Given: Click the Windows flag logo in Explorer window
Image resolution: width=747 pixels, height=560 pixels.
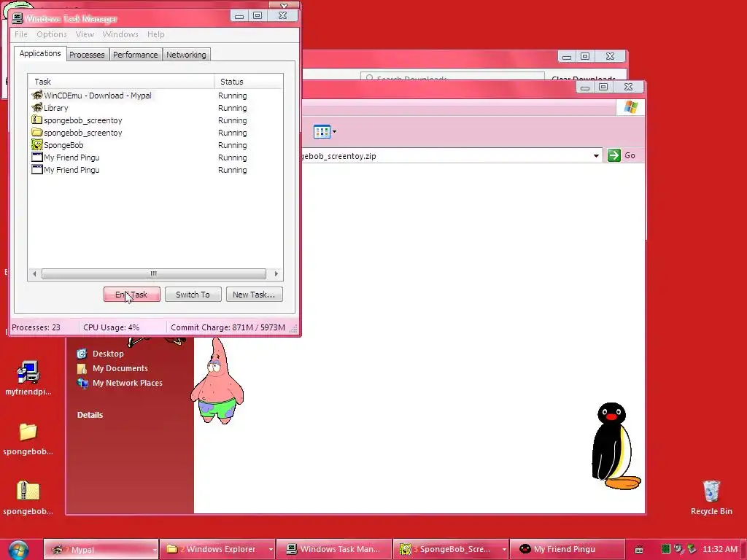Looking at the screenshot, I should tap(631, 107).
